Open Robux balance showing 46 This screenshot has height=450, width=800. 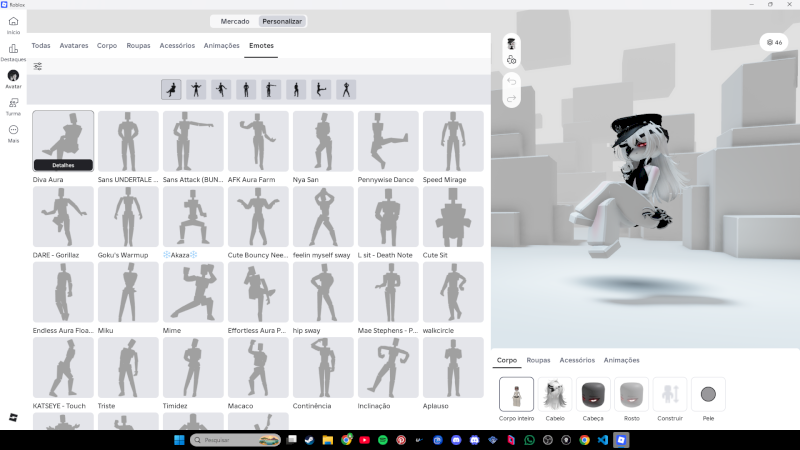point(773,42)
